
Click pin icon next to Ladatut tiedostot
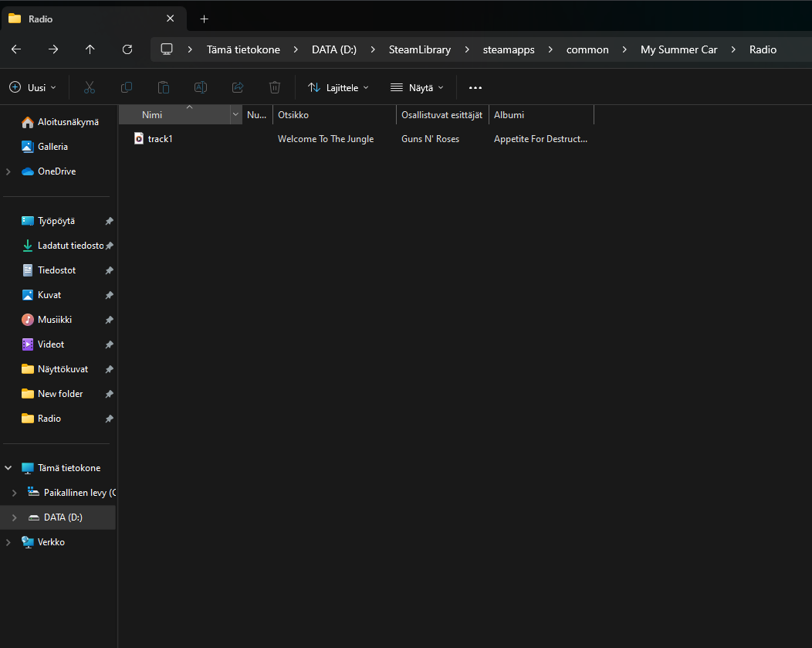pos(110,246)
